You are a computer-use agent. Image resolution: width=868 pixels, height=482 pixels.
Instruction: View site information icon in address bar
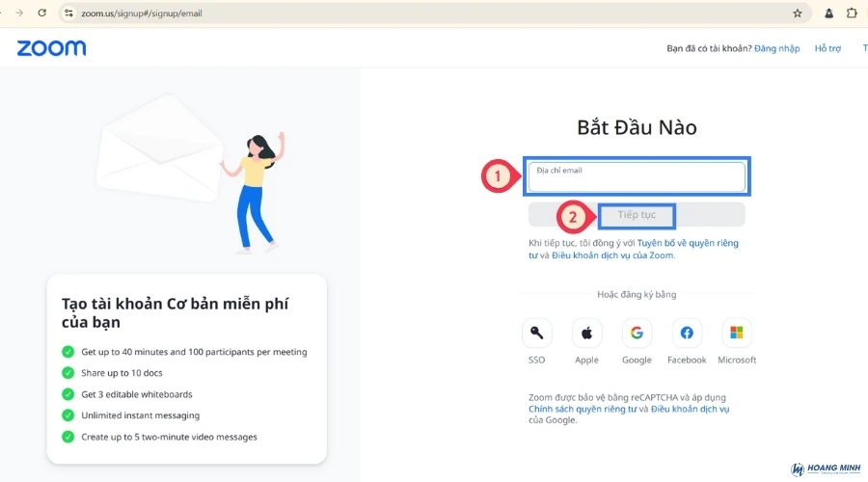coord(68,13)
